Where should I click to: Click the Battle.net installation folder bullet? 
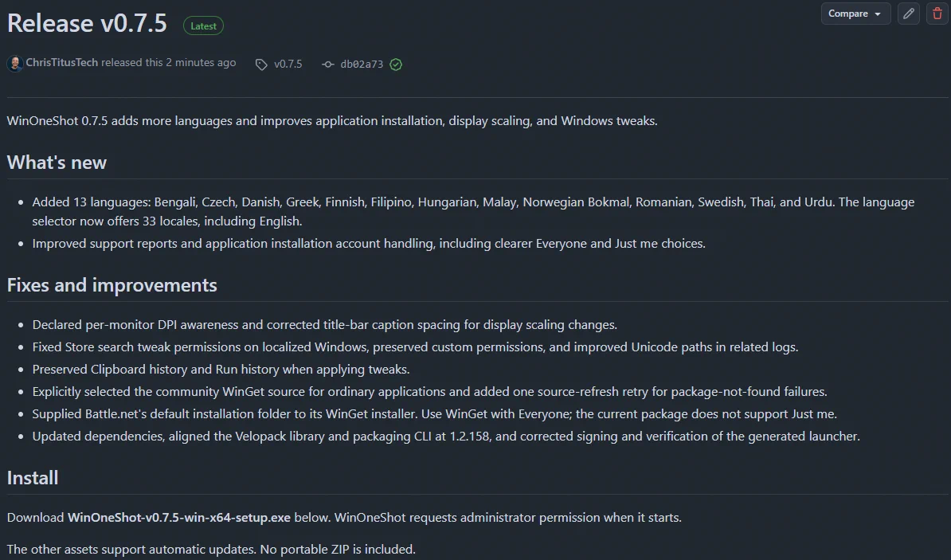pyautogui.click(x=434, y=413)
